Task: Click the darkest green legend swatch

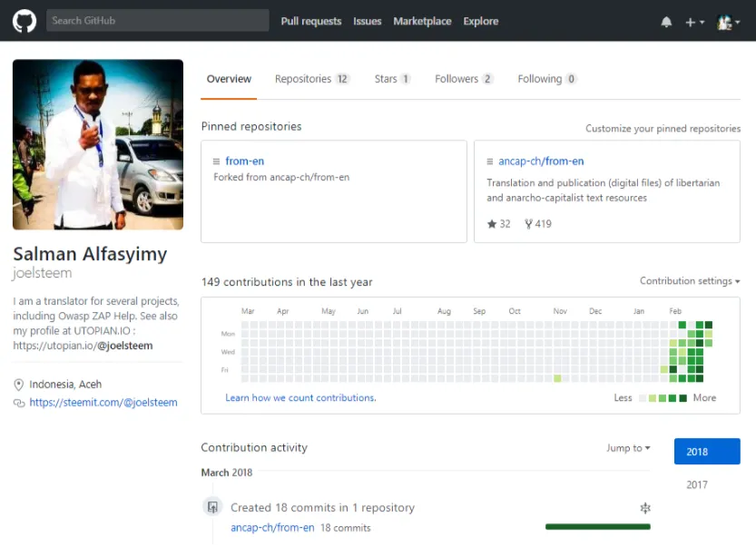Action: click(682, 398)
